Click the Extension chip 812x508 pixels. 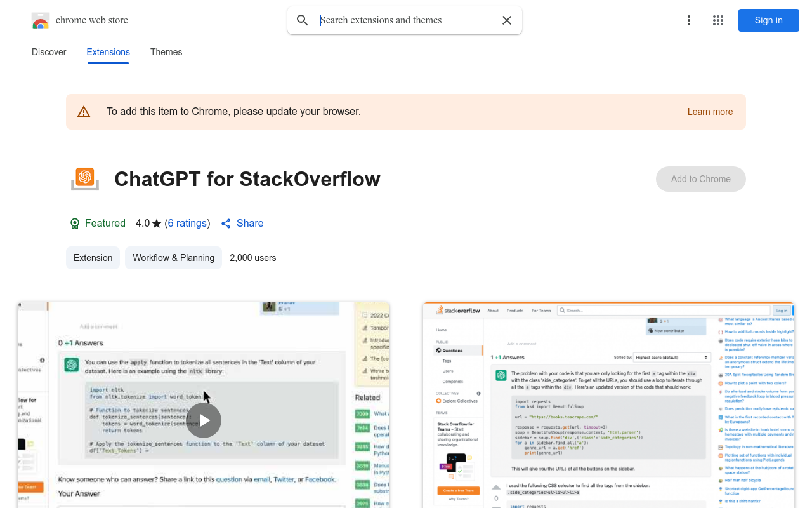coord(93,258)
